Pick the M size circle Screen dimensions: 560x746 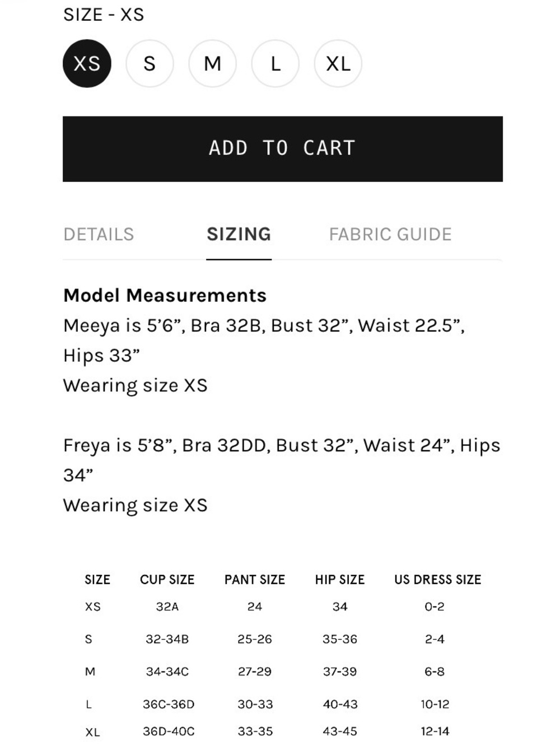point(212,63)
